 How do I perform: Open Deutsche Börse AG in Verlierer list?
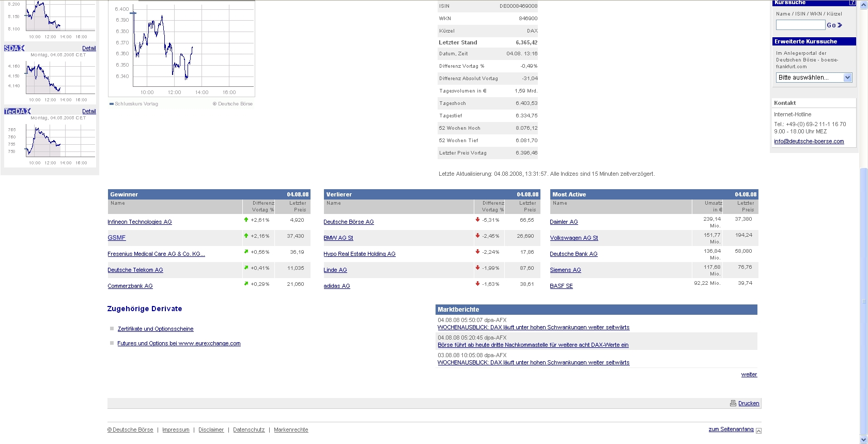348,222
